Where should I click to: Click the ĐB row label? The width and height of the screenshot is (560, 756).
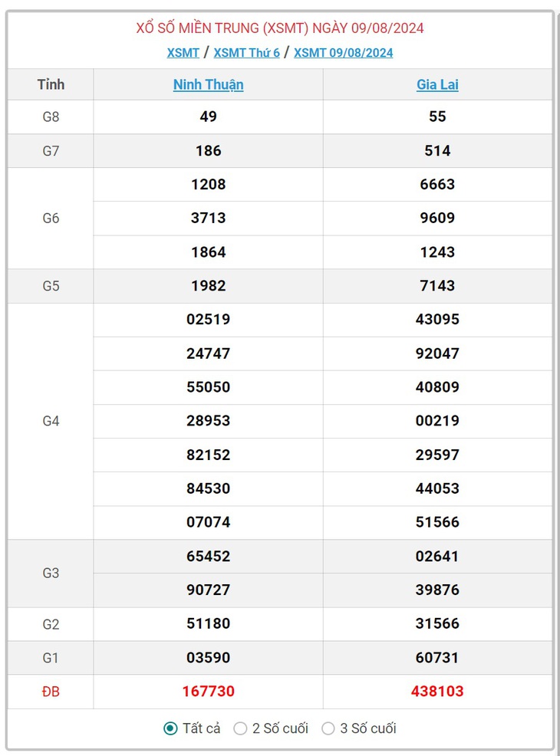pos(51,692)
